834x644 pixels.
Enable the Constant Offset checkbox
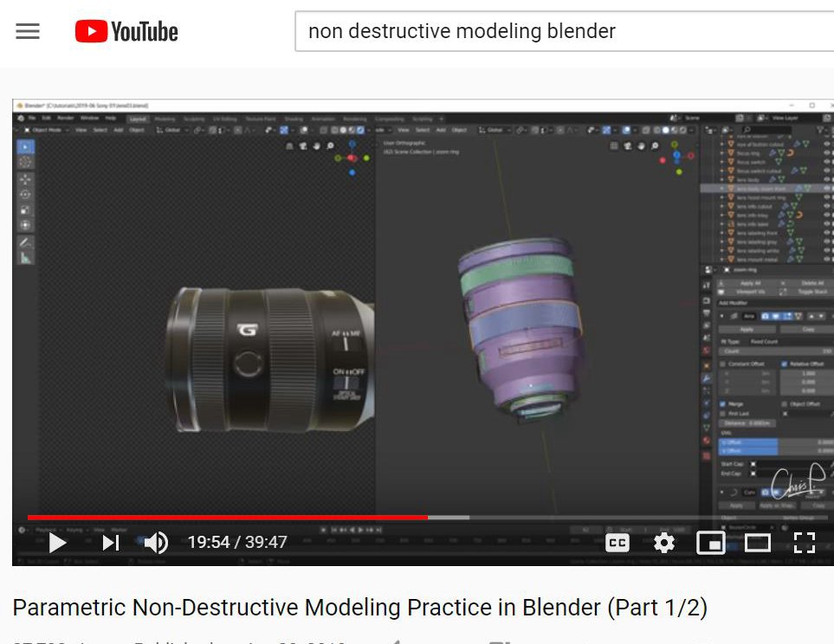[x=721, y=364]
